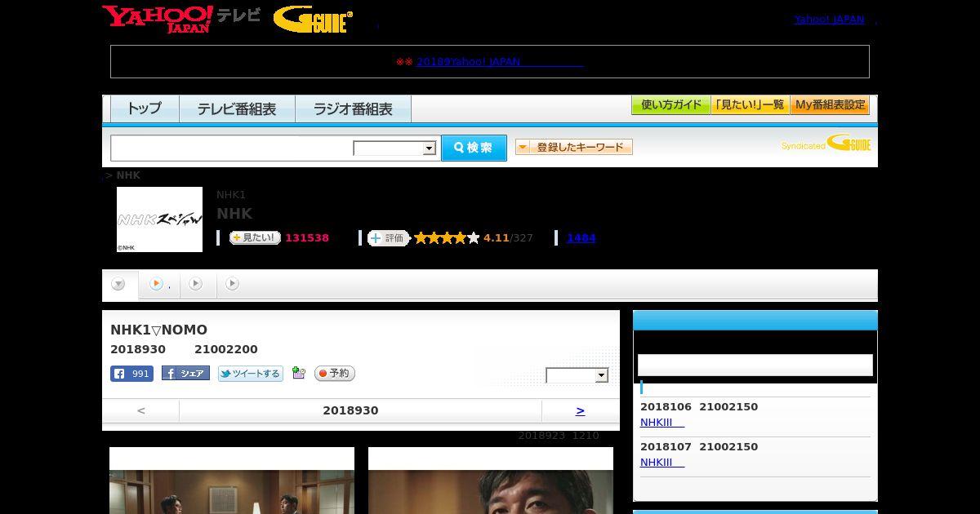Click the NHK breadcrumb text

pyautogui.click(x=128, y=175)
